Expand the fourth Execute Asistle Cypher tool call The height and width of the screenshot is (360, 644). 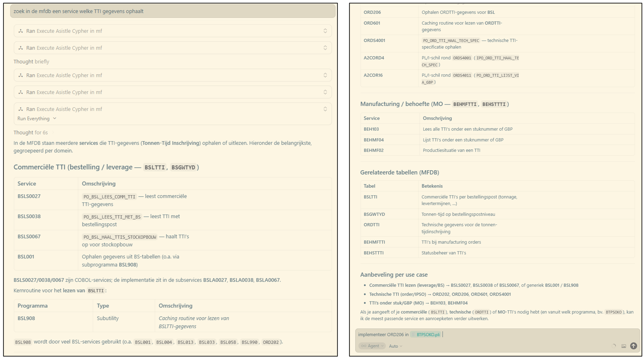coord(325,92)
